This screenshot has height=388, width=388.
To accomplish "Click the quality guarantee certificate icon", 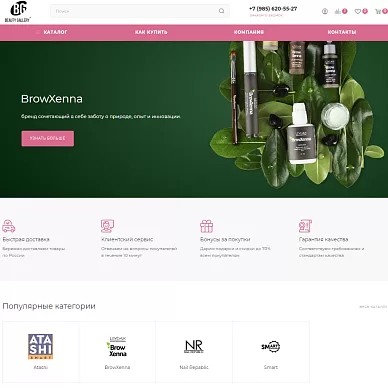I will tap(305, 226).
